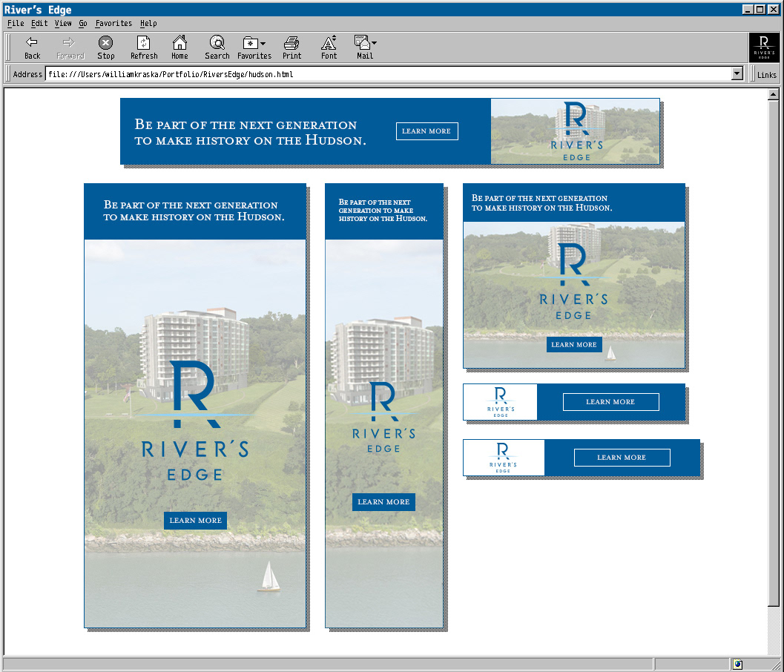Expand the Favorites toolbar dropdown arrow
784x672 pixels.
point(263,44)
